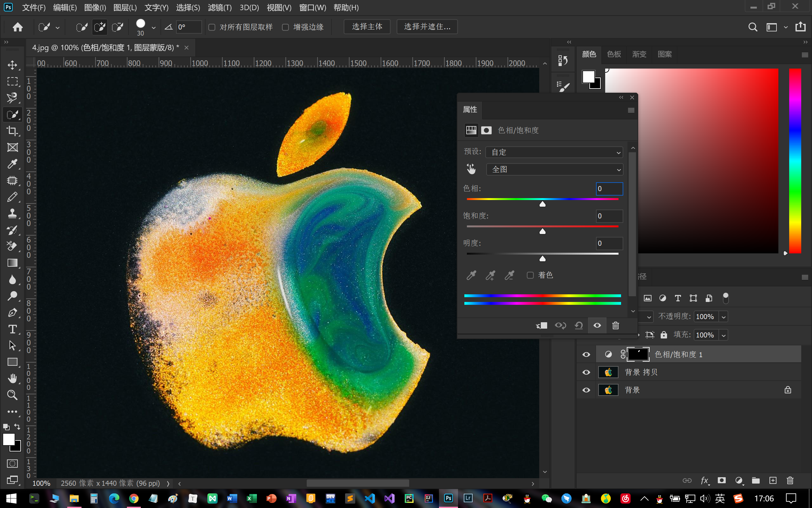Screen dimensions: 812x508
Task: Select the Horizontal Type tool
Action: 12,329
